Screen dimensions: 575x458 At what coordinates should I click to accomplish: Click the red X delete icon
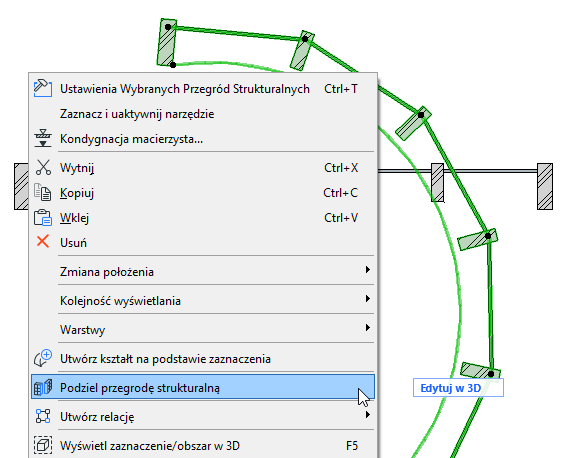tap(43, 242)
